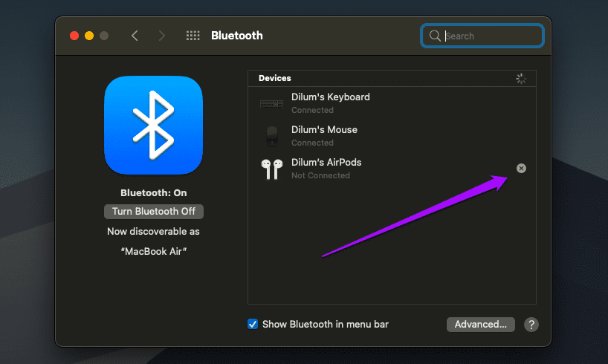
Task: Go forward with the right chevron
Action: pos(162,36)
